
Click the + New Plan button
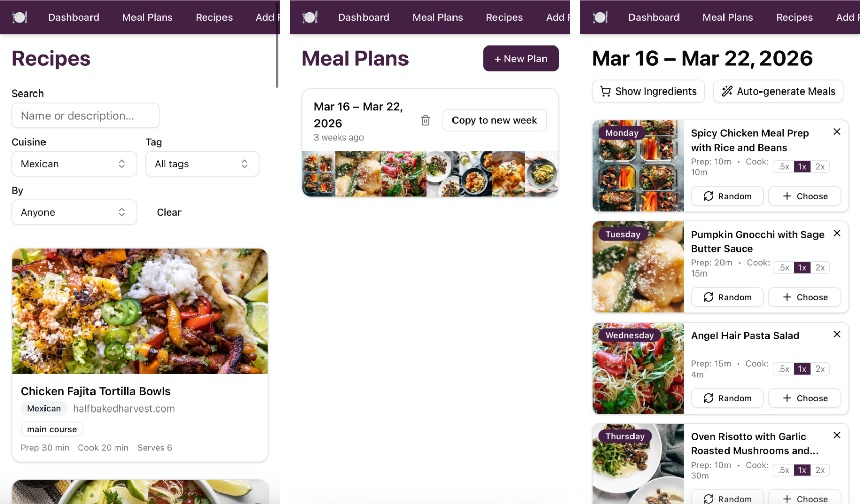(x=521, y=59)
